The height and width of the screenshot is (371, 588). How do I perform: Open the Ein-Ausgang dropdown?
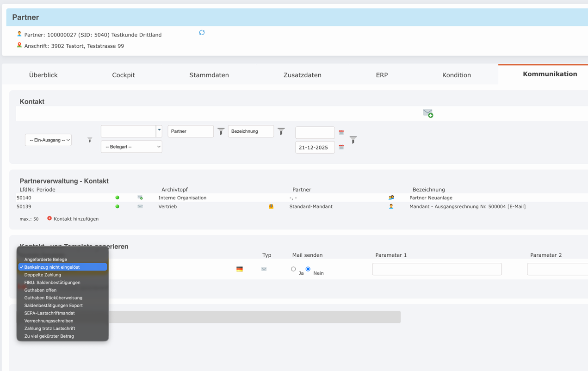click(x=48, y=140)
